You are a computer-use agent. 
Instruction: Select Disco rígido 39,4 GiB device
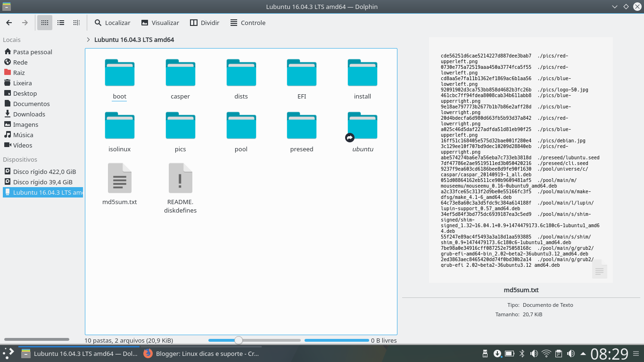click(x=42, y=182)
